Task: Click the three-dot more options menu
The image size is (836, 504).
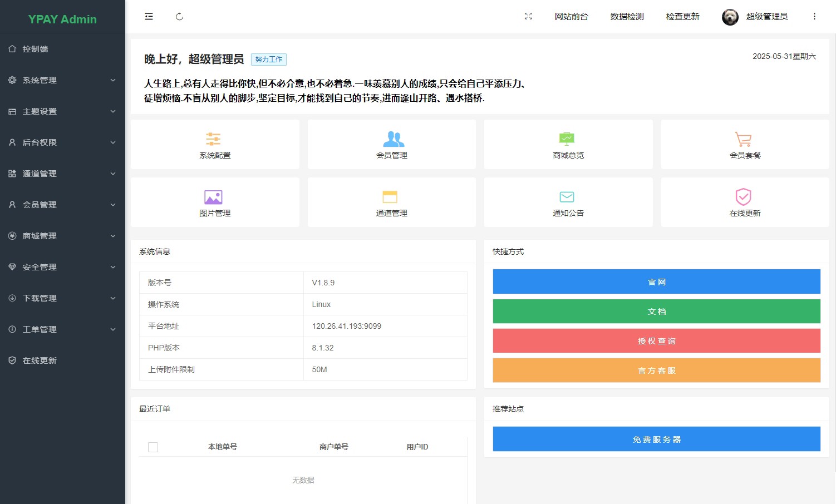Action: pos(814,17)
